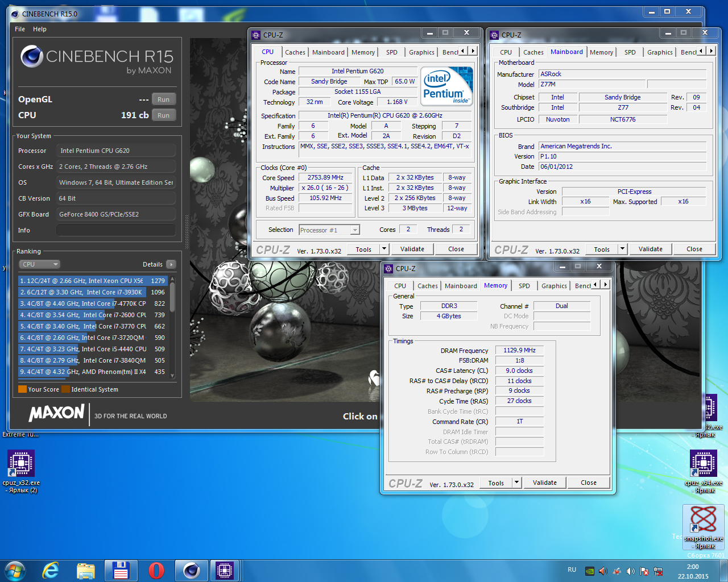Click the floppy disk taskbar icon
The image size is (728, 582).
click(121, 570)
